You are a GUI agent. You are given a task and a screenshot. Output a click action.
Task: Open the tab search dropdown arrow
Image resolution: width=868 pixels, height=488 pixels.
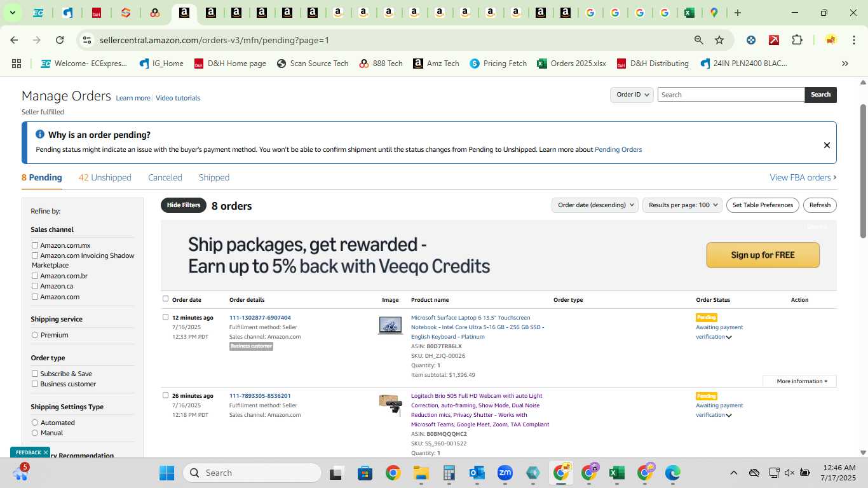tap(12, 13)
